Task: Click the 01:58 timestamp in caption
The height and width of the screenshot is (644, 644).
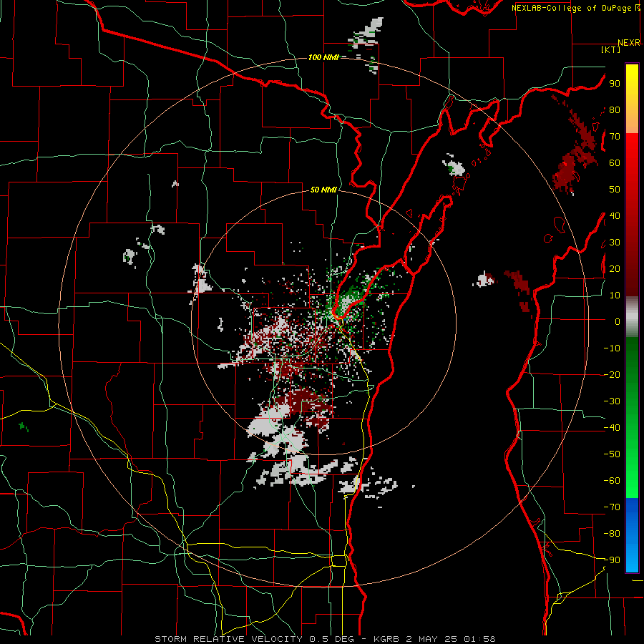Action: (x=479, y=639)
